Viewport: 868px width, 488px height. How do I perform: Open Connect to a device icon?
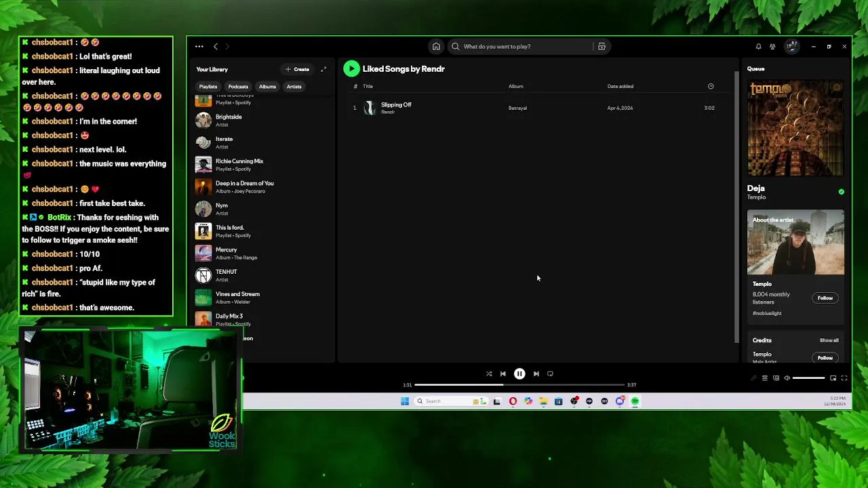[776, 378]
